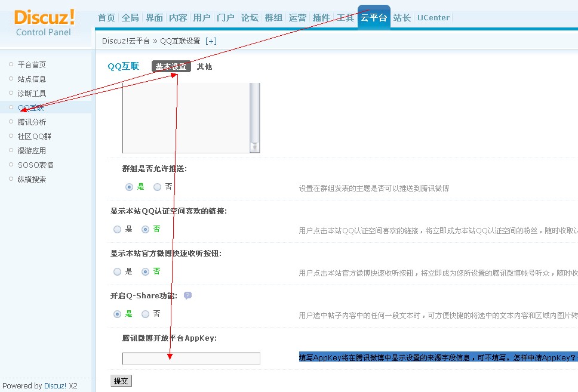The height and width of the screenshot is (392, 578).
Task: Open 站点信息 in sidebar
Action: (32, 79)
